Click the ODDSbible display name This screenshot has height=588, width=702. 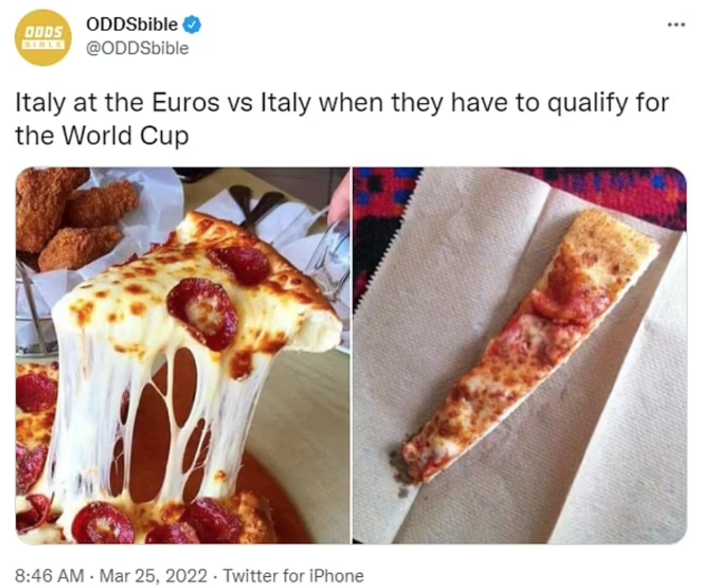(x=132, y=24)
